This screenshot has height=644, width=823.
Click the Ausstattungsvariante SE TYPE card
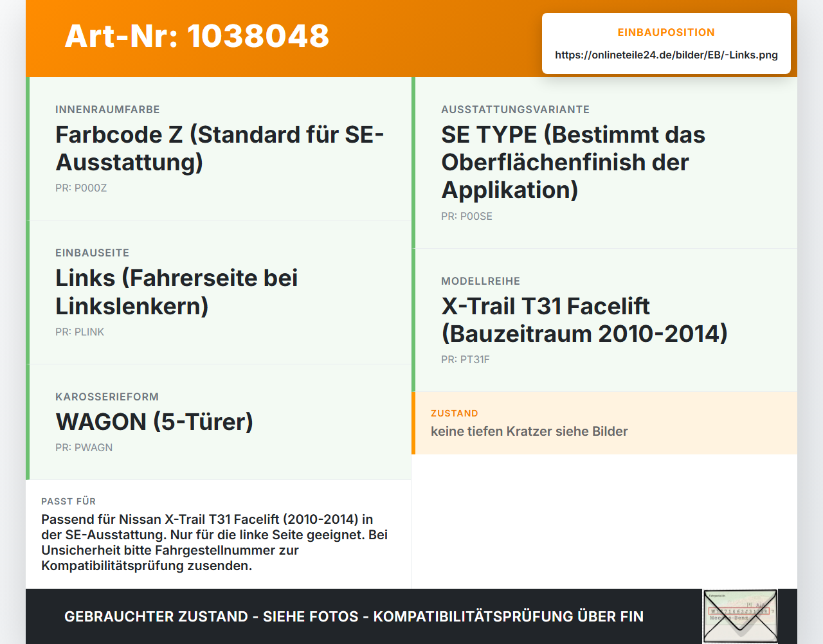pos(604,163)
